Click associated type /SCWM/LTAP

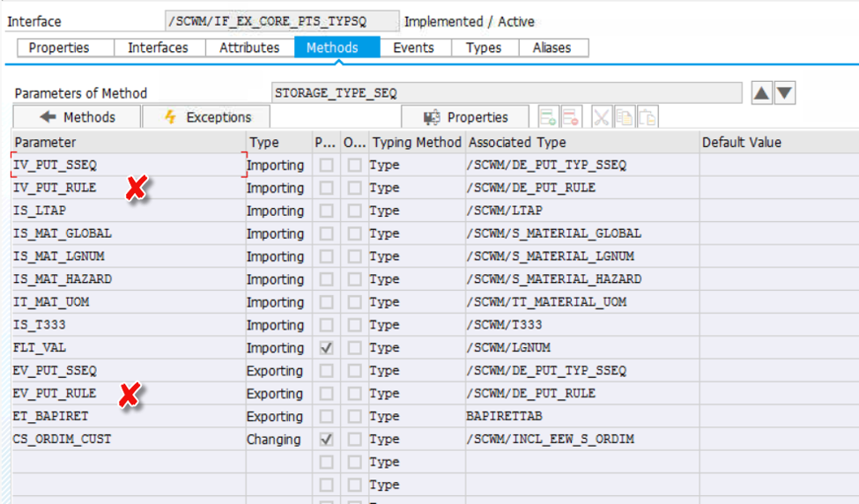coord(582,211)
